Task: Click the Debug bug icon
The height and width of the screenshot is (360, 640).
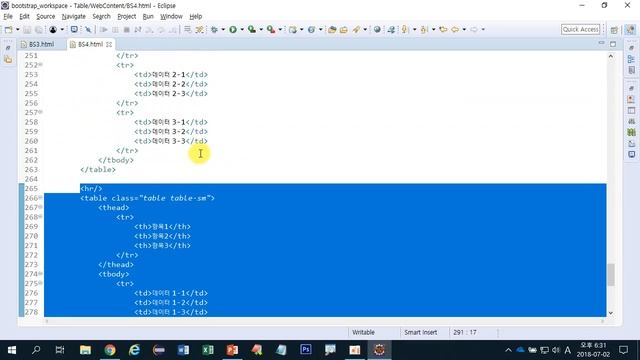Action: [214, 29]
